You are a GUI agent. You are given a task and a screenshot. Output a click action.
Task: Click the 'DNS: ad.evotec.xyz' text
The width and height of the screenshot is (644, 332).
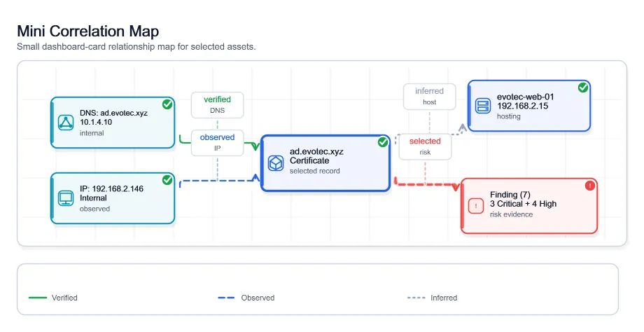point(114,113)
